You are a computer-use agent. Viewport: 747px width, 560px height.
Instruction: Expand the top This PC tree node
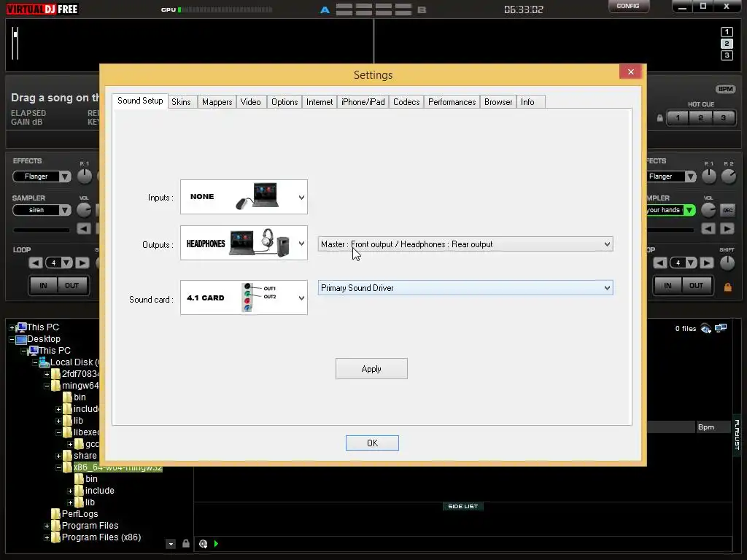click(x=12, y=327)
